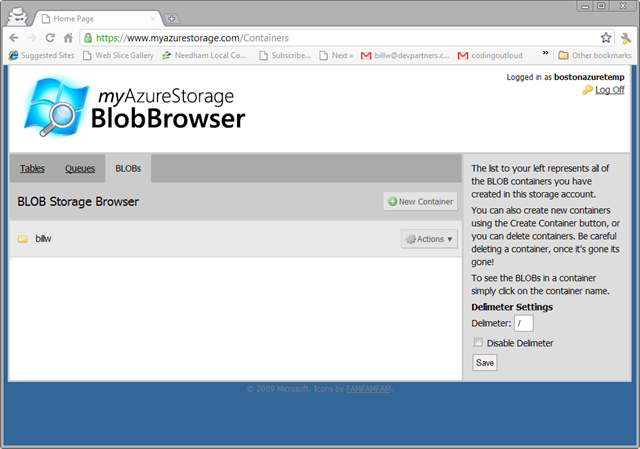
Task: Click the browser forward arrow
Action: [x=32, y=37]
